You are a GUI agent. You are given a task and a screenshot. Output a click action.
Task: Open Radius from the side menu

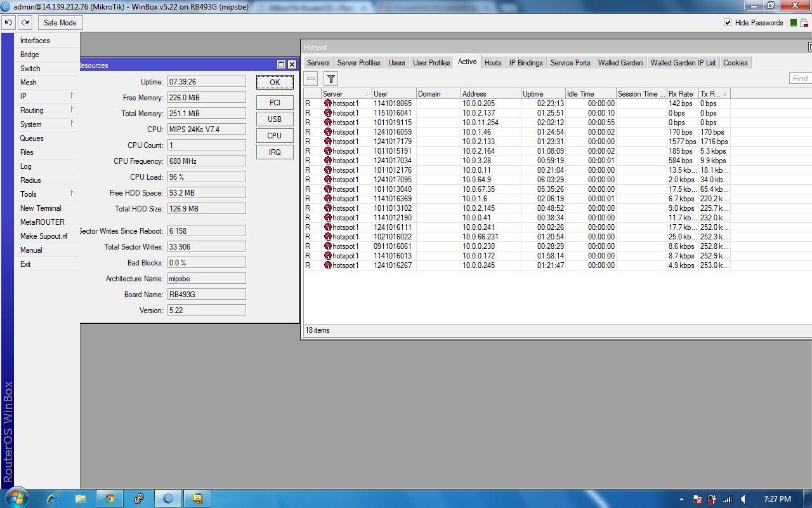pyautogui.click(x=46, y=180)
